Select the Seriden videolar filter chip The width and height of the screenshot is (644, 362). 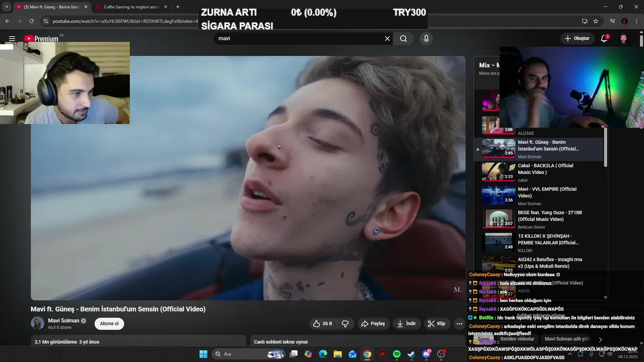click(x=517, y=339)
